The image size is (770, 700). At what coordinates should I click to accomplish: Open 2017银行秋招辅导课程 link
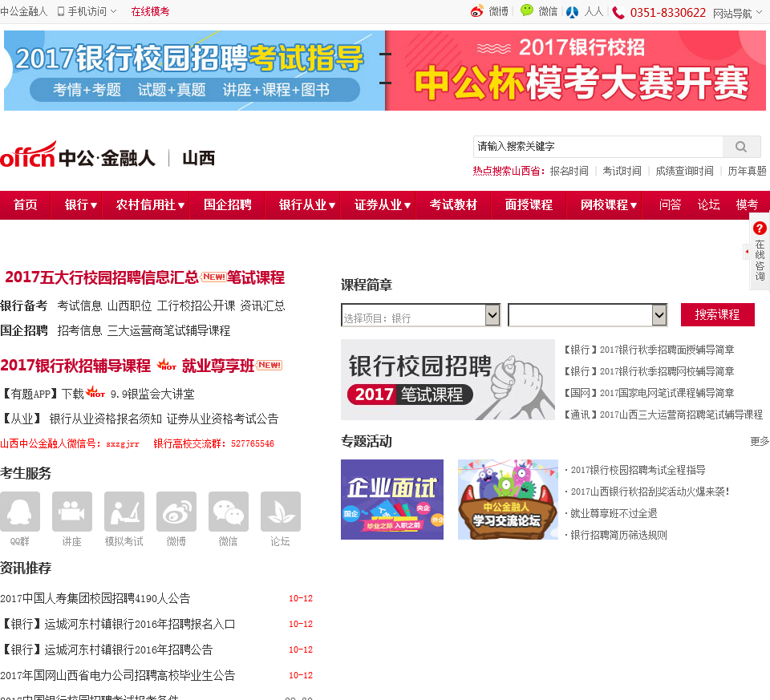pos(75,365)
